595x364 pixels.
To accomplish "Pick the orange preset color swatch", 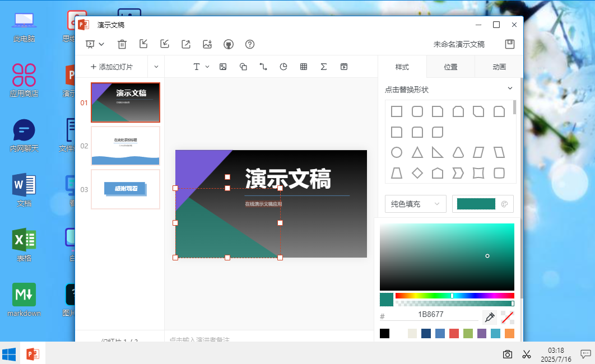I will [510, 333].
